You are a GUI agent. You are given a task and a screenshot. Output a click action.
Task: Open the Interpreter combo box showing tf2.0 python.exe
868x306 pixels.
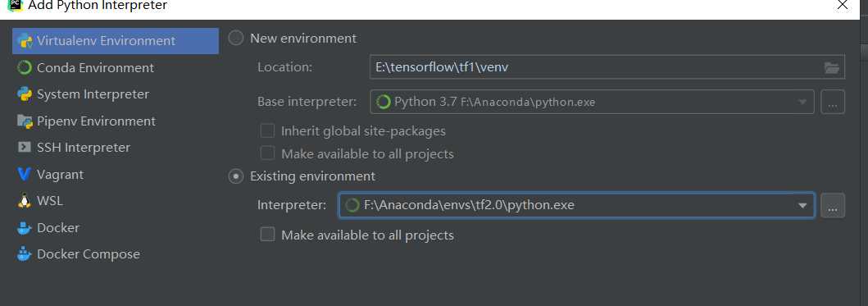pos(576,205)
